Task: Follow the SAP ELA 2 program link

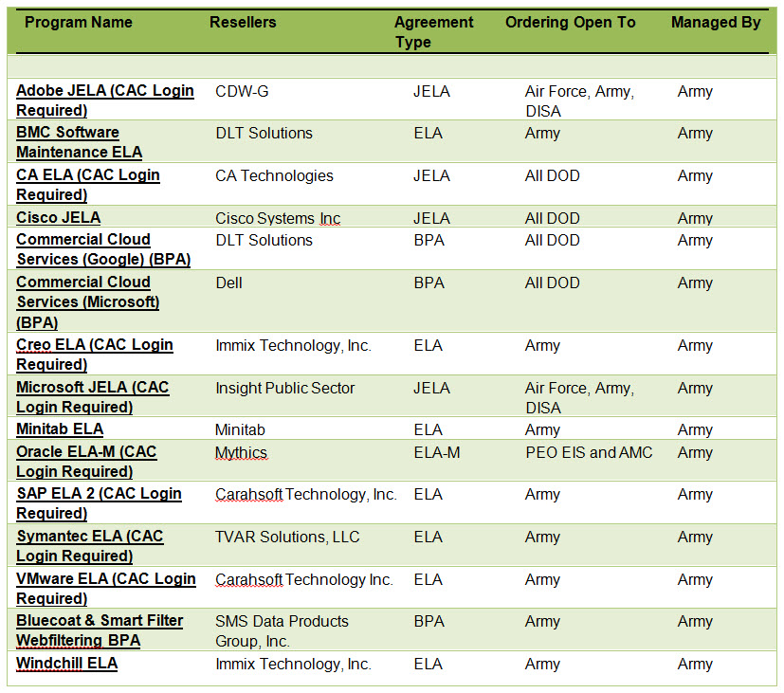Action: coord(99,503)
